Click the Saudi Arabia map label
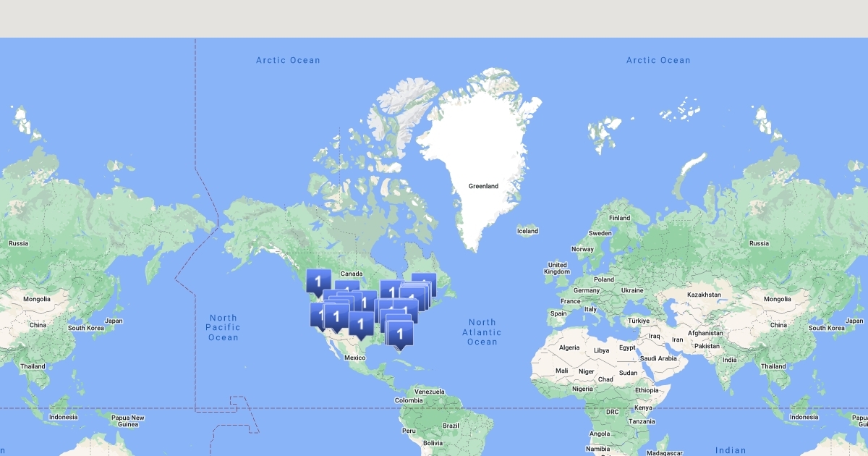The image size is (868, 456). (x=658, y=358)
